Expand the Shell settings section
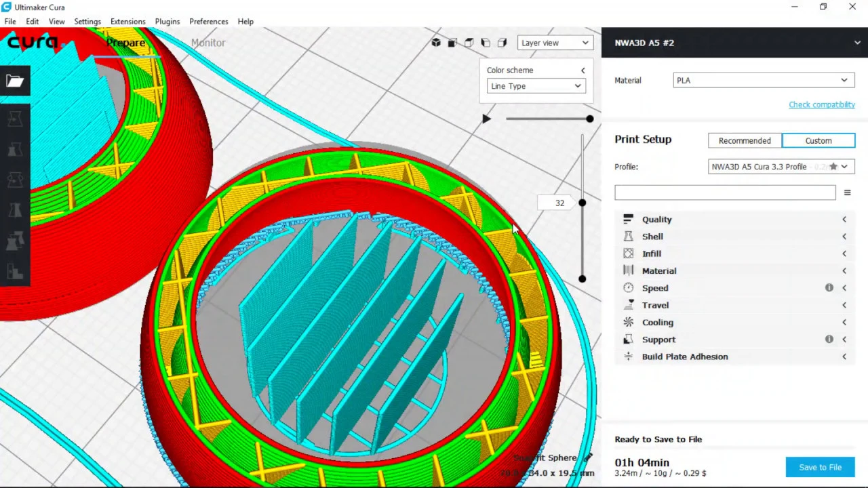Screen dimensions: 868x488 (x=844, y=237)
